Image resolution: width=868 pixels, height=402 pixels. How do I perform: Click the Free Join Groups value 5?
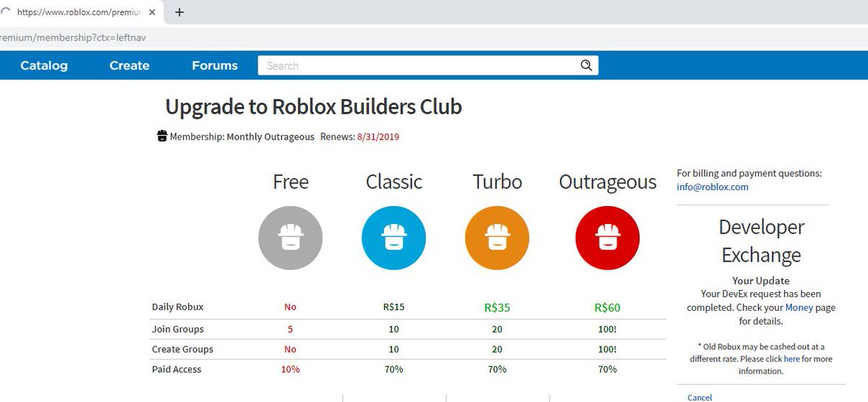click(x=290, y=329)
